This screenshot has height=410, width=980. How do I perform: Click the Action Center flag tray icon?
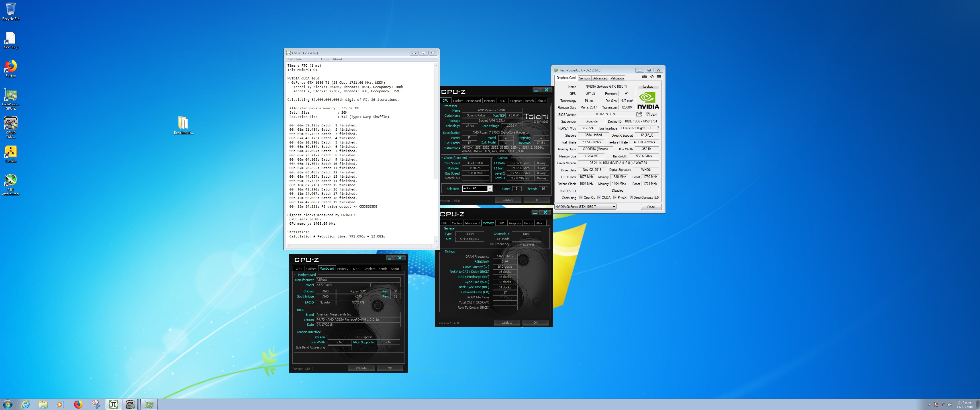click(x=936, y=405)
